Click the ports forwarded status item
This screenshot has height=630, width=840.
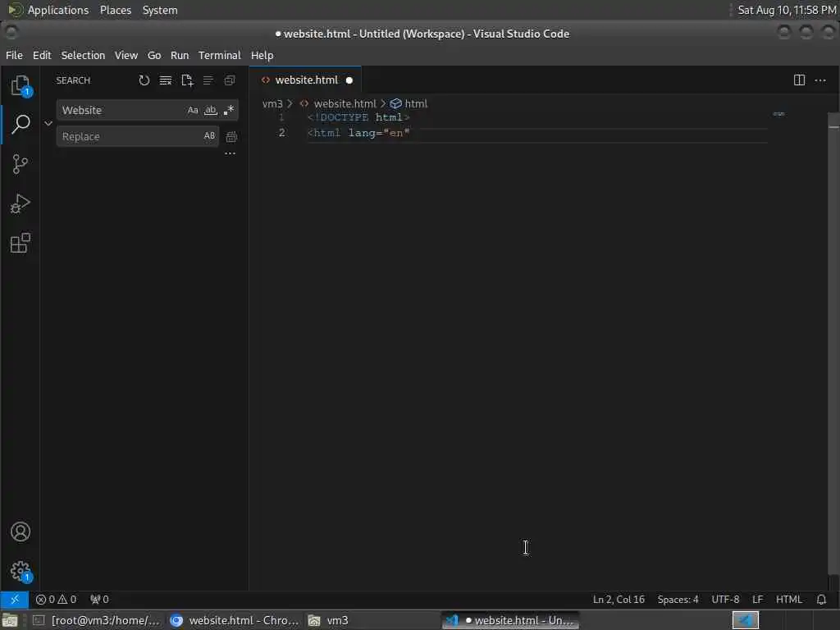[x=99, y=599]
